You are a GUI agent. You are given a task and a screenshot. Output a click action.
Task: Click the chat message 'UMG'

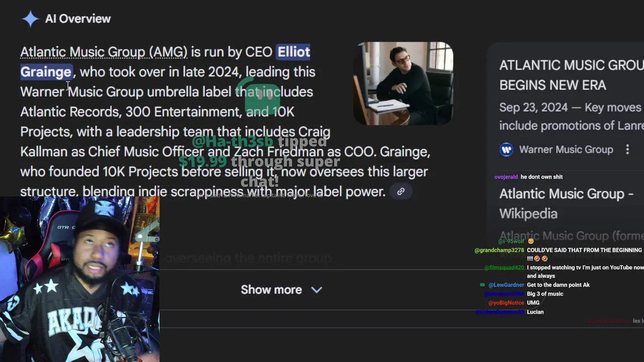pyautogui.click(x=533, y=303)
